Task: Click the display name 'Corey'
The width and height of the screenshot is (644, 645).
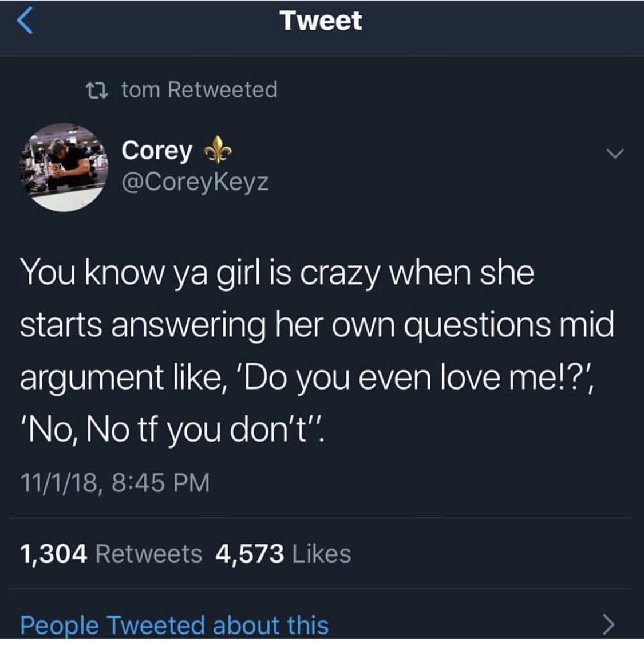Action: (x=157, y=151)
